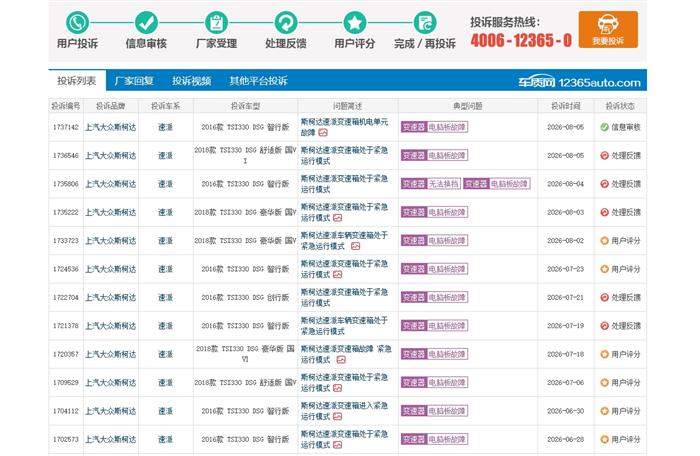Select complaint number 1736546
Viewport: 700px width, 456px height.
[66, 155]
